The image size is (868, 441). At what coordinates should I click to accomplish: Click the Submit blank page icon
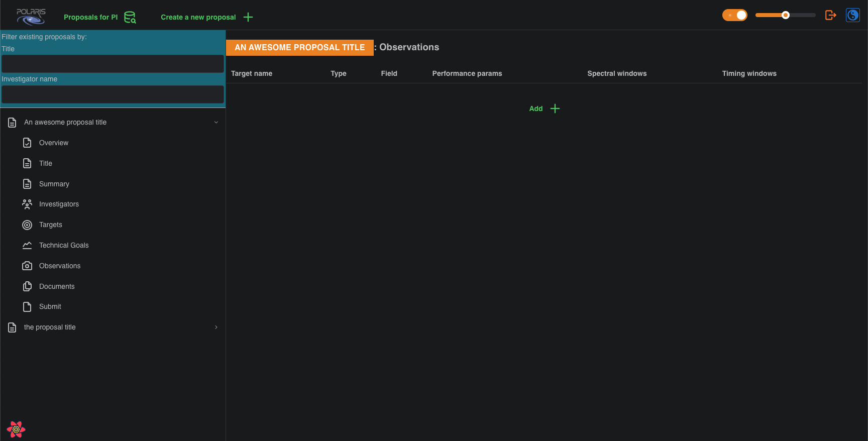pos(27,307)
